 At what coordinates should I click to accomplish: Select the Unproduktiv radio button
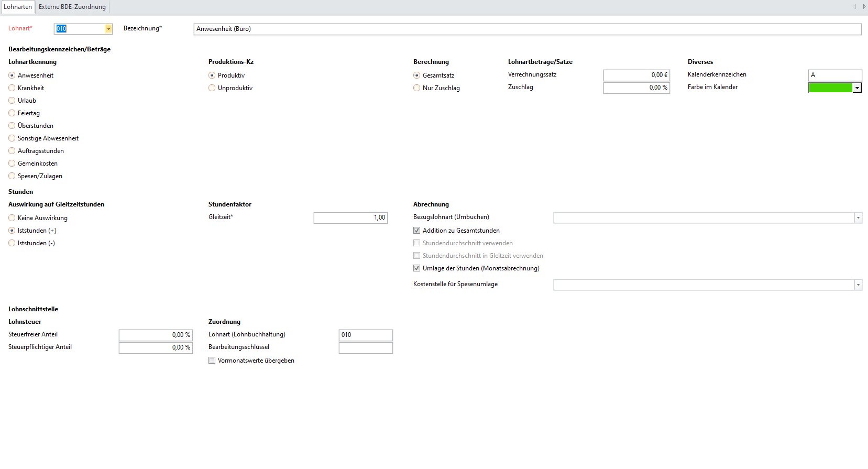(x=212, y=88)
